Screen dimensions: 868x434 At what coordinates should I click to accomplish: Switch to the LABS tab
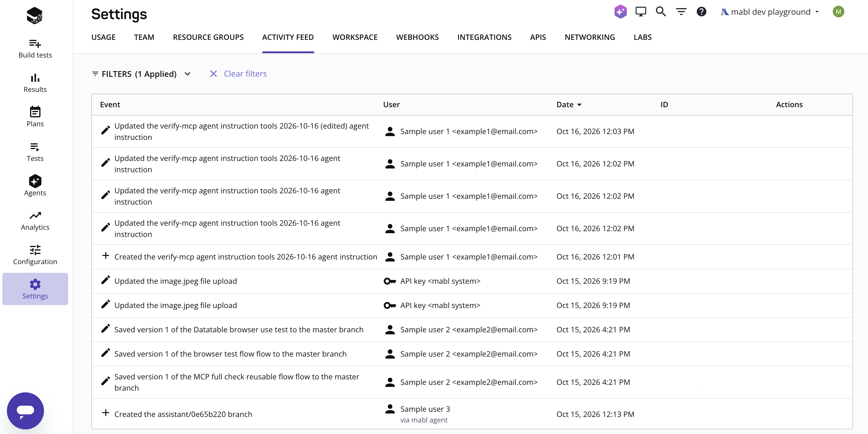click(x=643, y=37)
